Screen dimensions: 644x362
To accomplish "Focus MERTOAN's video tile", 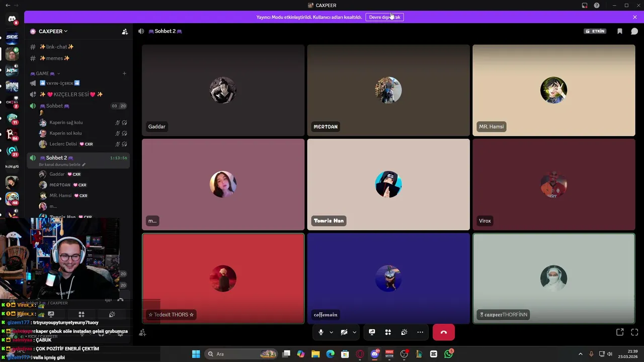I will click(x=388, y=90).
